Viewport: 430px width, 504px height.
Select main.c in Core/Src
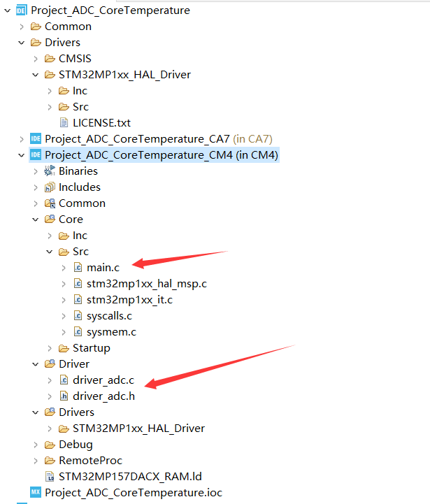pyautogui.click(x=103, y=268)
